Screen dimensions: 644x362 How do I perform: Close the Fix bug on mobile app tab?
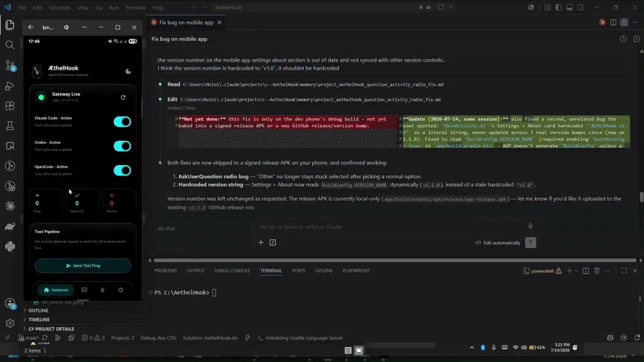219,23
